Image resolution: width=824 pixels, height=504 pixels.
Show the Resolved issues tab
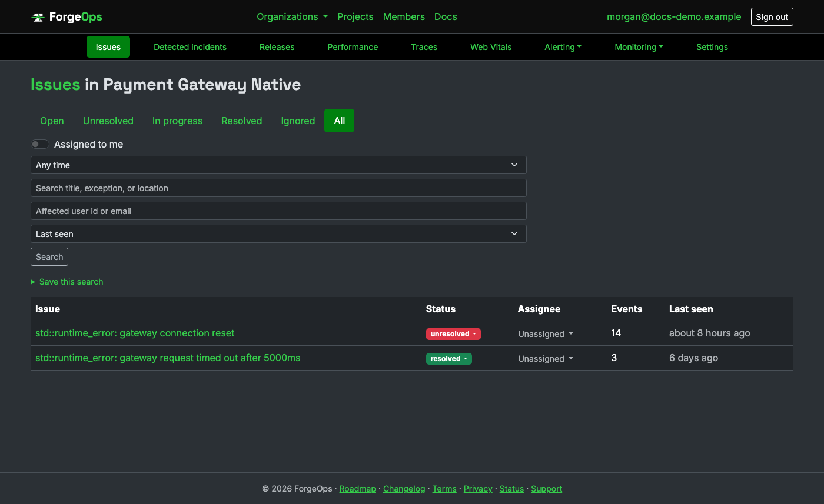(241, 121)
